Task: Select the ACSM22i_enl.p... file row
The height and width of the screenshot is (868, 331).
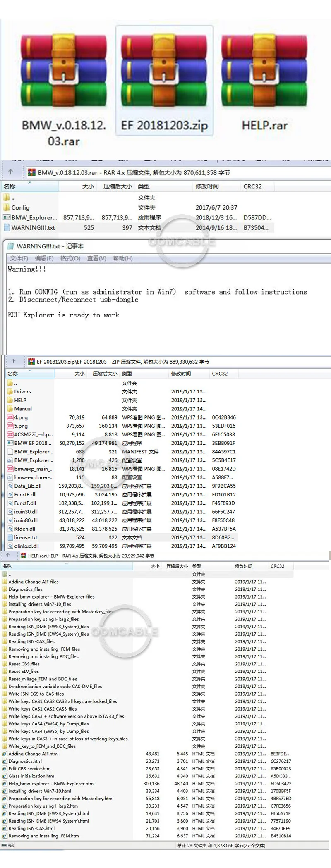Action: coord(122,434)
